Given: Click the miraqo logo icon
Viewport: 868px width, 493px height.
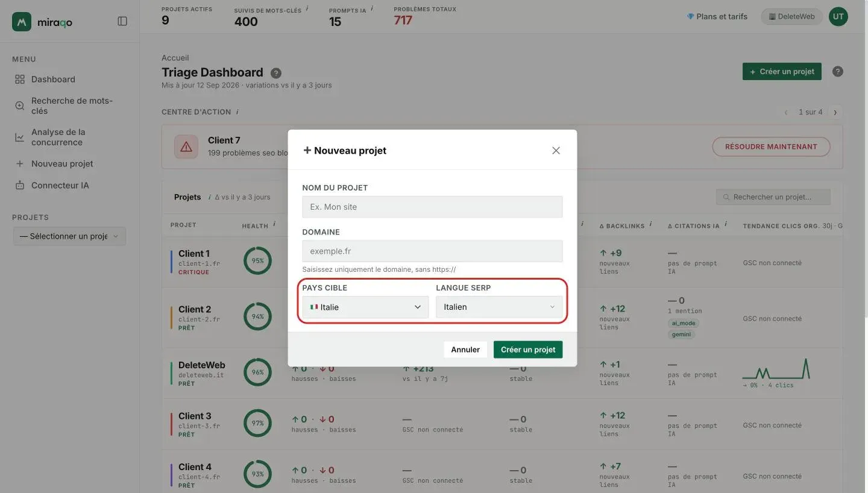Looking at the screenshot, I should click(x=22, y=22).
